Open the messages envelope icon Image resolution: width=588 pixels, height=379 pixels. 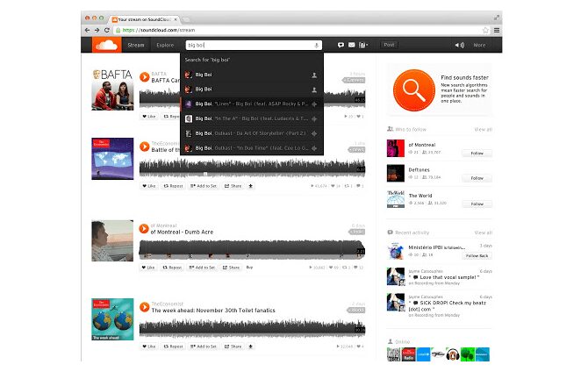point(351,45)
